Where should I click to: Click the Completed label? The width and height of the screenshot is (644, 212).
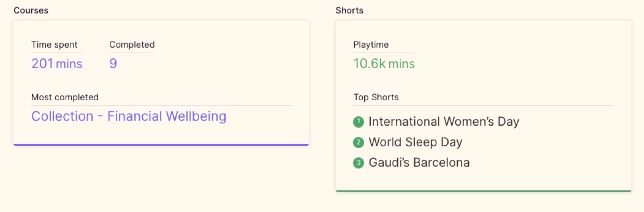click(x=132, y=45)
